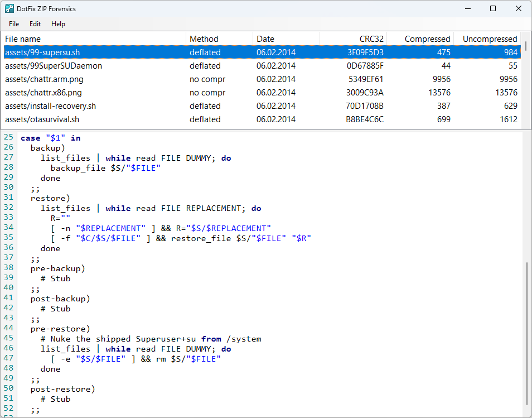This screenshot has width=532, height=418.
Task: Click the rm $S/"$FILE" code line
Action: (x=136, y=359)
